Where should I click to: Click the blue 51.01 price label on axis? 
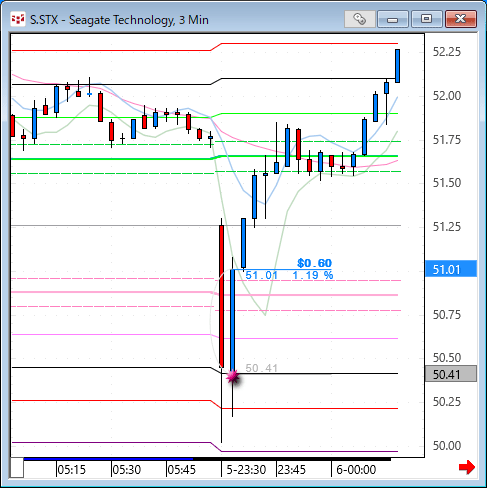(x=451, y=269)
